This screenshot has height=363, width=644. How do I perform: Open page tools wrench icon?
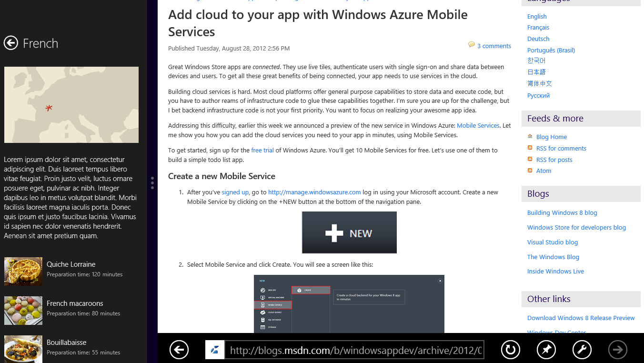coord(582,350)
